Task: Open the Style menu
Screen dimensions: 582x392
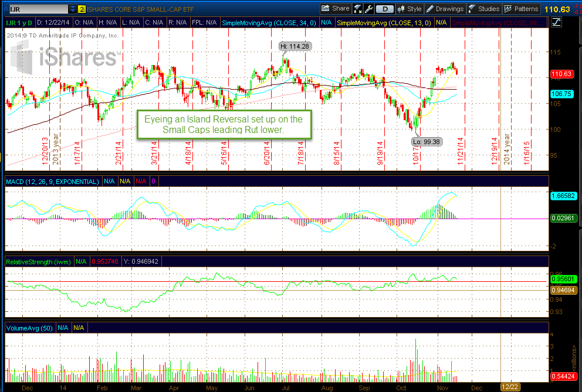Action: coord(410,9)
